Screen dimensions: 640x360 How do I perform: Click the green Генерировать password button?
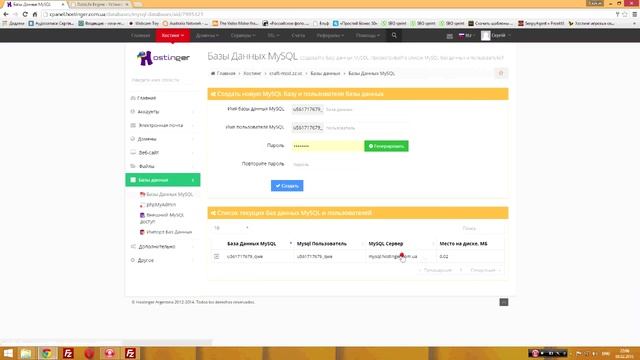point(386,146)
